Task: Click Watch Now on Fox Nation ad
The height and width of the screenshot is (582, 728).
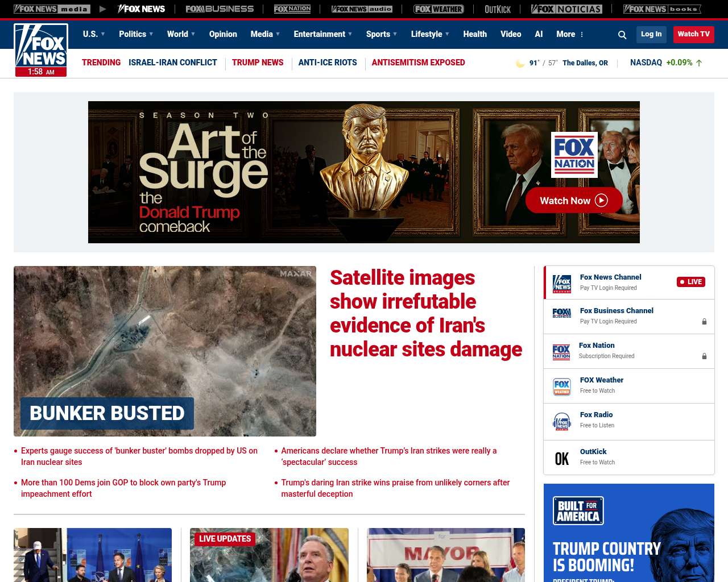Action: (573, 200)
